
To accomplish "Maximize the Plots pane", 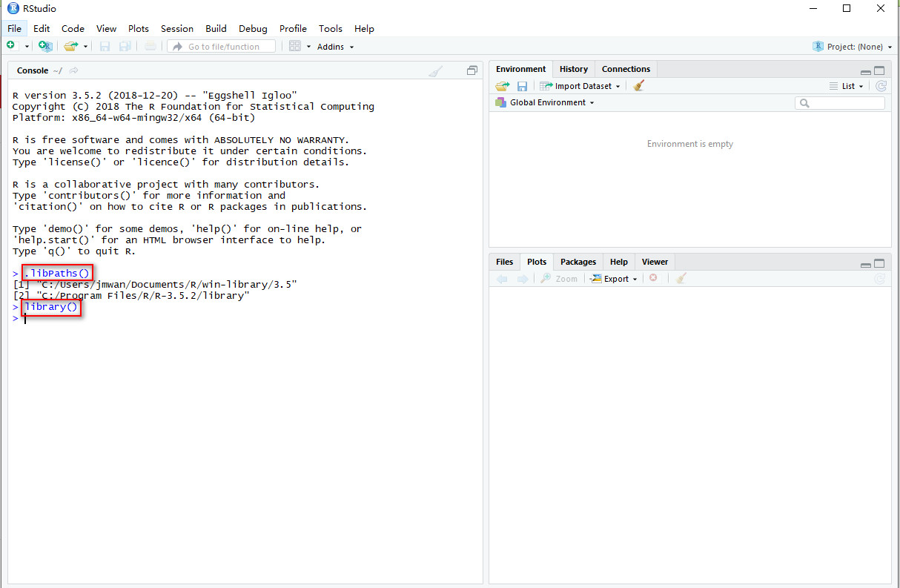I will pyautogui.click(x=879, y=264).
